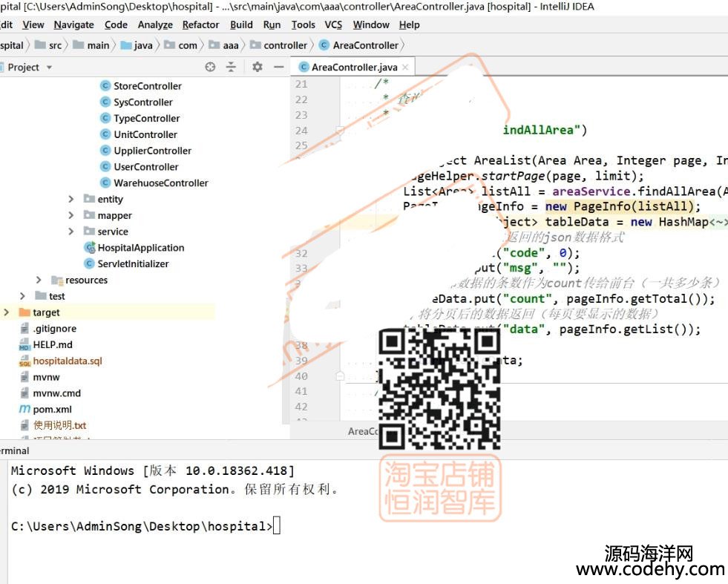Screen dimensions: 728x584
Task: Expand the mapper package
Action: point(71,215)
